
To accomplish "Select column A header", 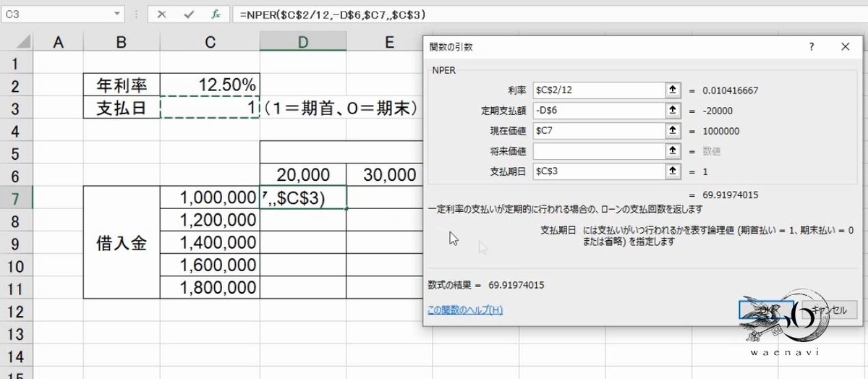I will coord(59,43).
